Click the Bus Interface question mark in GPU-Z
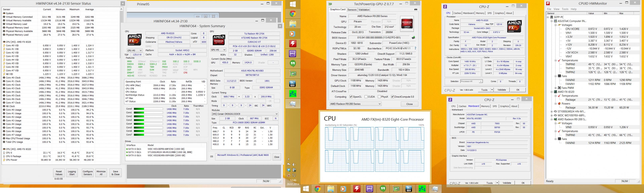The image size is (644, 193). tap(415, 48)
